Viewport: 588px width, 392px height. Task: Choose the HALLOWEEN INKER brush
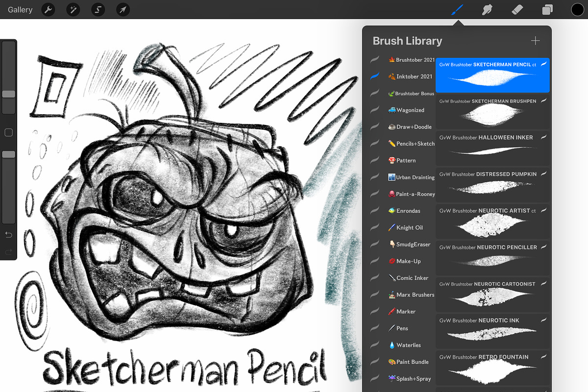click(x=492, y=148)
